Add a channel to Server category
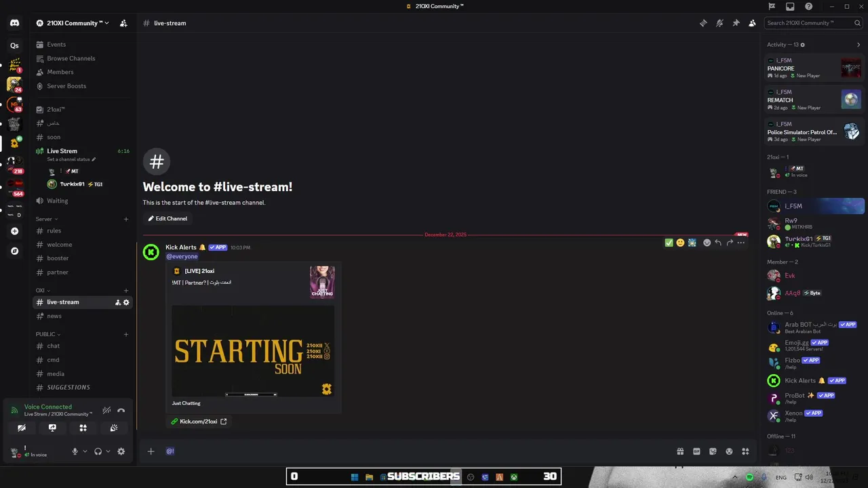 click(126, 219)
